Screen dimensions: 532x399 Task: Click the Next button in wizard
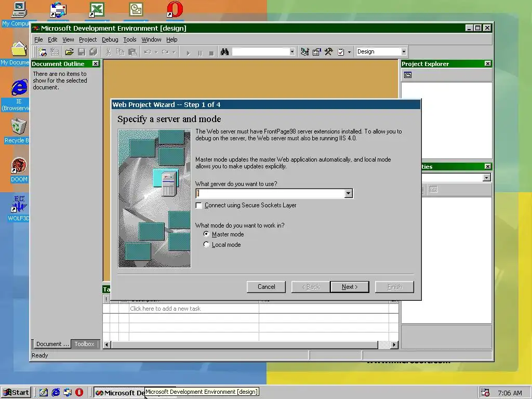point(350,287)
